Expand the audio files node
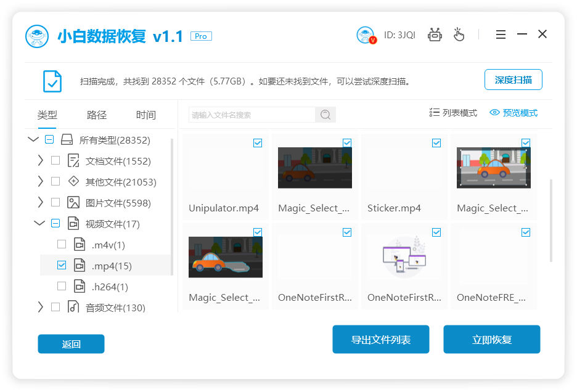The height and width of the screenshot is (392, 577). (41, 307)
